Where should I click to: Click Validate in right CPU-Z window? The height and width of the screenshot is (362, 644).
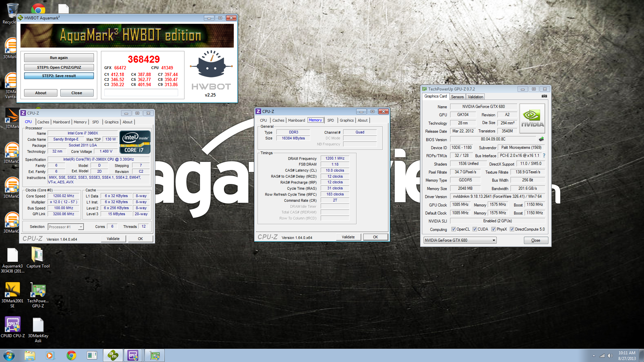point(348,237)
